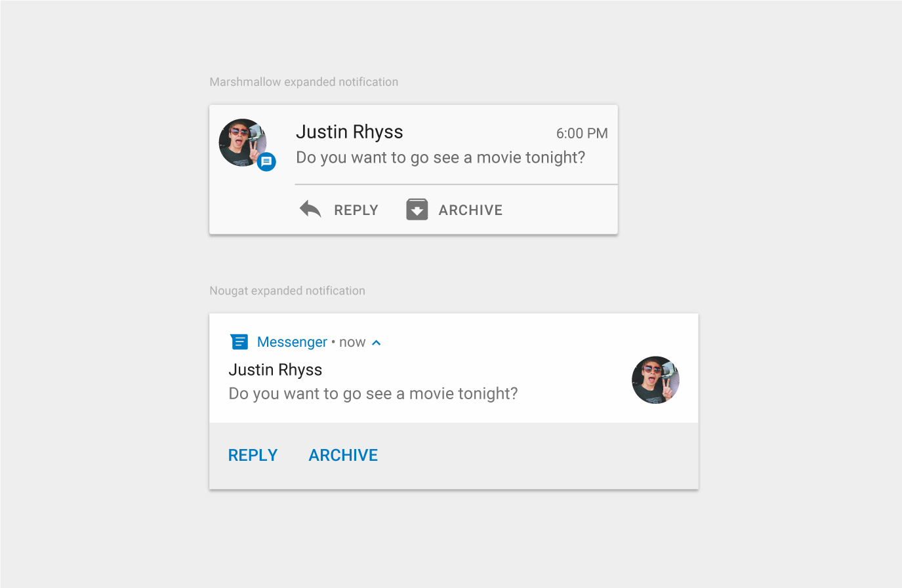The width and height of the screenshot is (902, 588).
Task: Tap the blue ARCHIVE action in Nougat notification
Action: (x=343, y=455)
